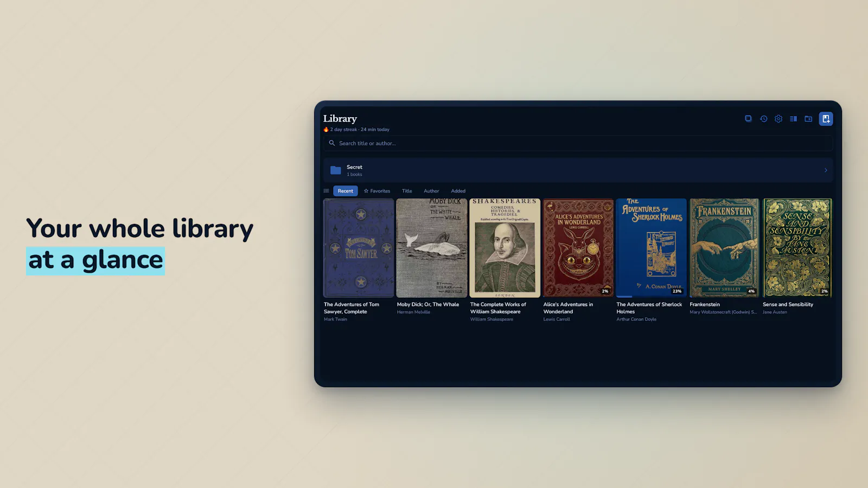
Task: Open the Sherlock Holmes blue book cover
Action: coord(652,248)
